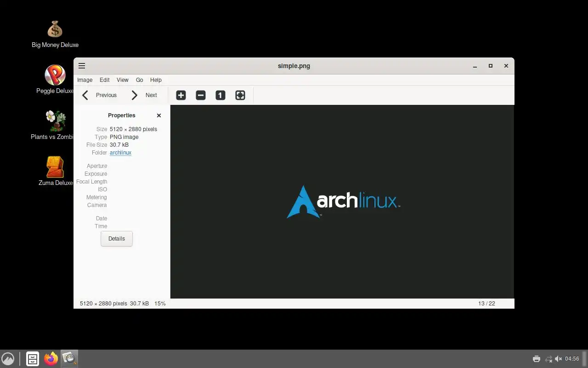
Task: Go to the Previous image
Action: click(100, 95)
